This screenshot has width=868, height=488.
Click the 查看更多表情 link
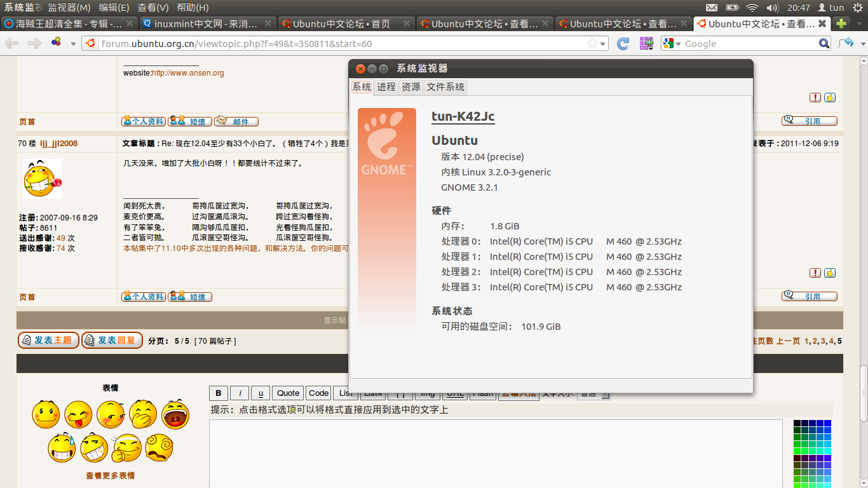coord(110,475)
